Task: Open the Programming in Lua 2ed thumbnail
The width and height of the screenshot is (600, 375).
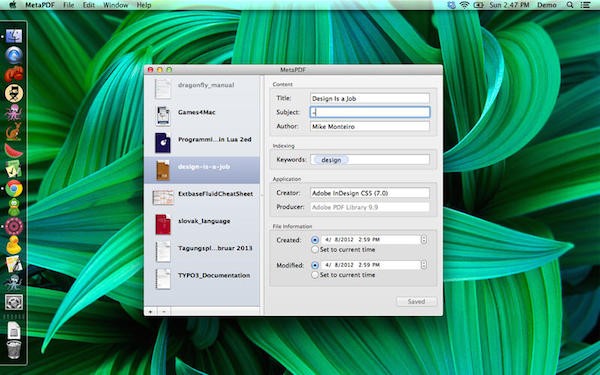Action: click(x=163, y=143)
